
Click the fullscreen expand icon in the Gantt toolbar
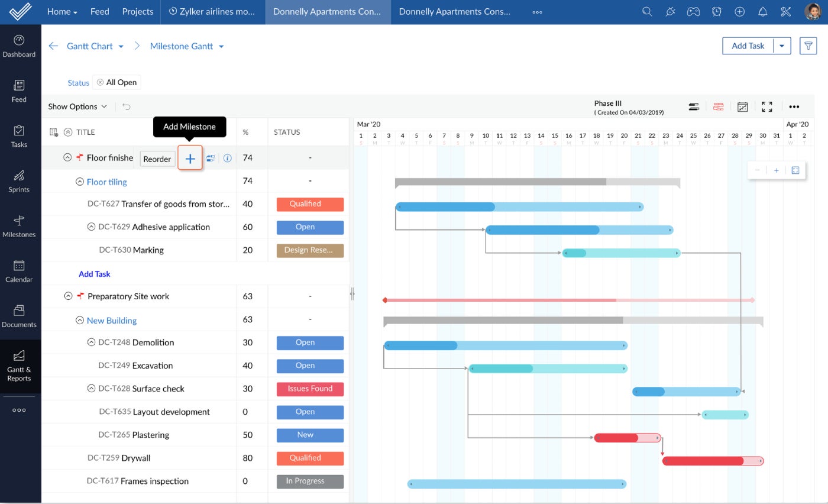pos(767,106)
